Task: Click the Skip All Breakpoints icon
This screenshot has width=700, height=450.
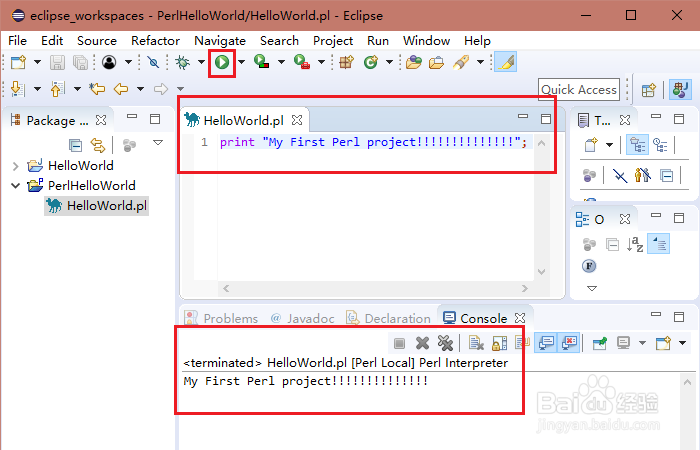Action: (x=153, y=62)
